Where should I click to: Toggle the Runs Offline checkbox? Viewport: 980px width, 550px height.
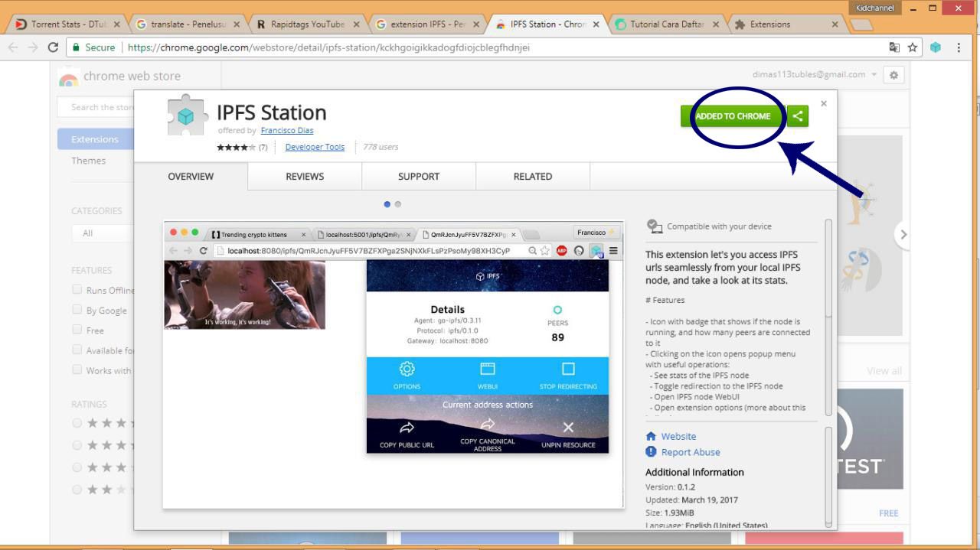77,290
